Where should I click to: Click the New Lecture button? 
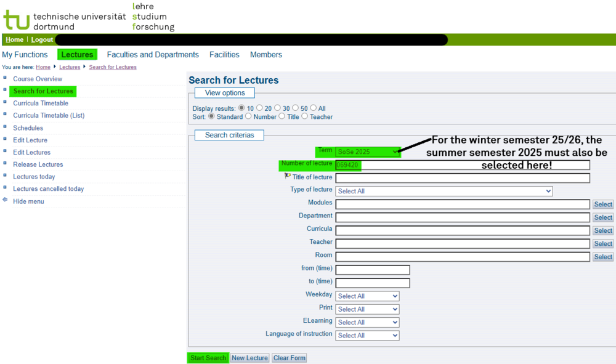click(250, 358)
